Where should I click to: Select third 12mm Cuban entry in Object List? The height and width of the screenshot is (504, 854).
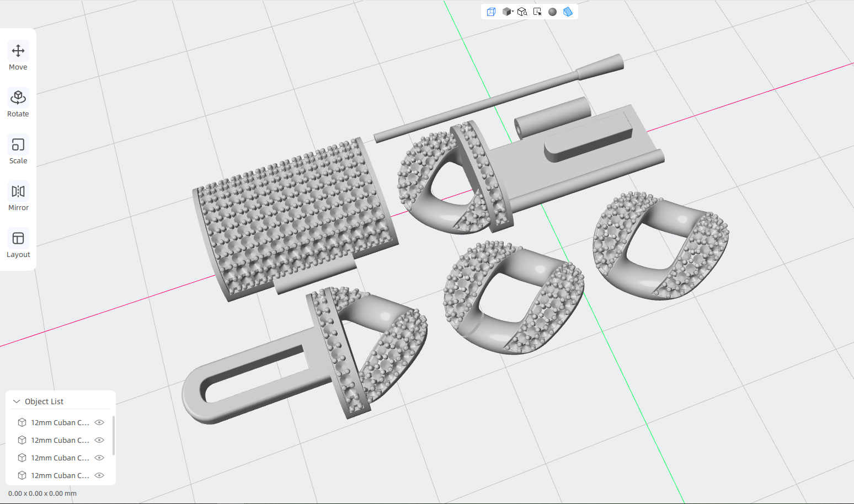tap(60, 458)
